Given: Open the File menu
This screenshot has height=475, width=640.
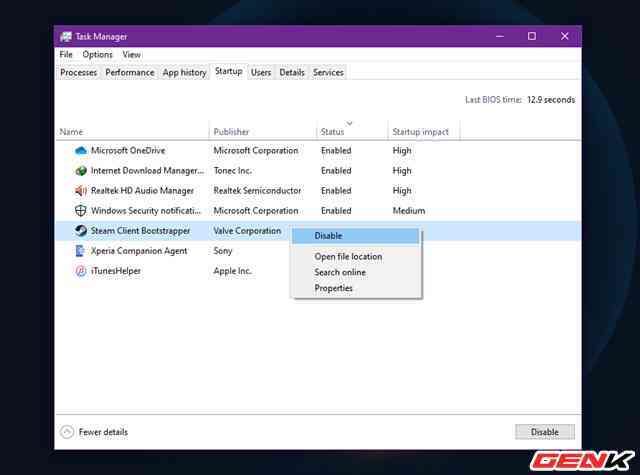Looking at the screenshot, I should click(x=66, y=54).
